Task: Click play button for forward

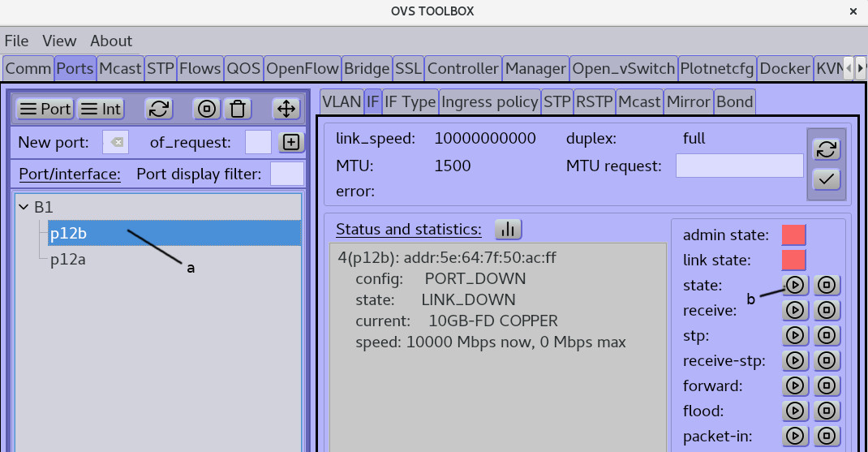Action: pos(796,385)
